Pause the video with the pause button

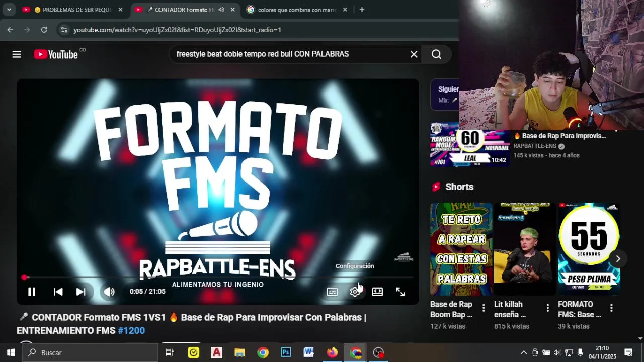[x=31, y=292]
